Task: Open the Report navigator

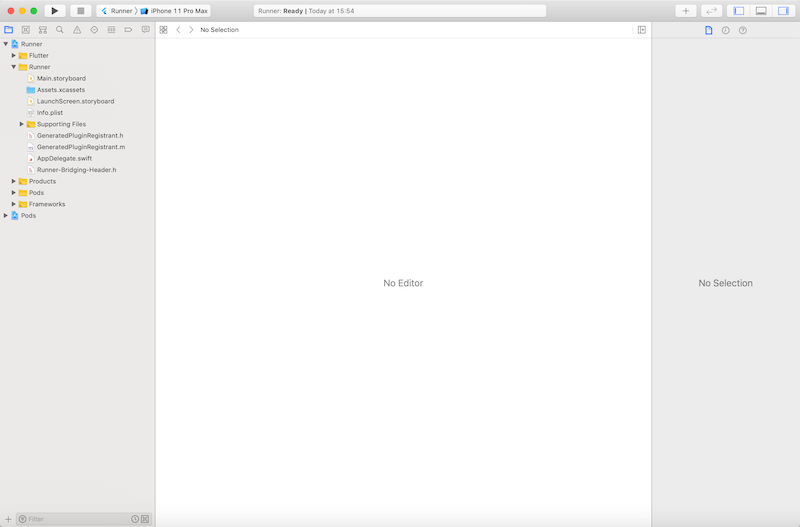Action: [x=145, y=30]
